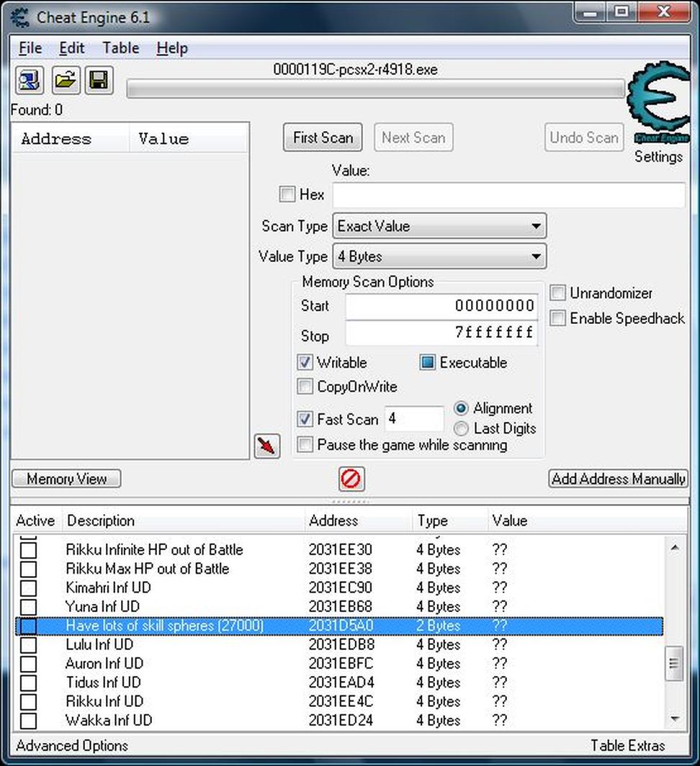Toggle the Hex checkbox
Screen dimensions: 700x766
[x=287, y=194]
